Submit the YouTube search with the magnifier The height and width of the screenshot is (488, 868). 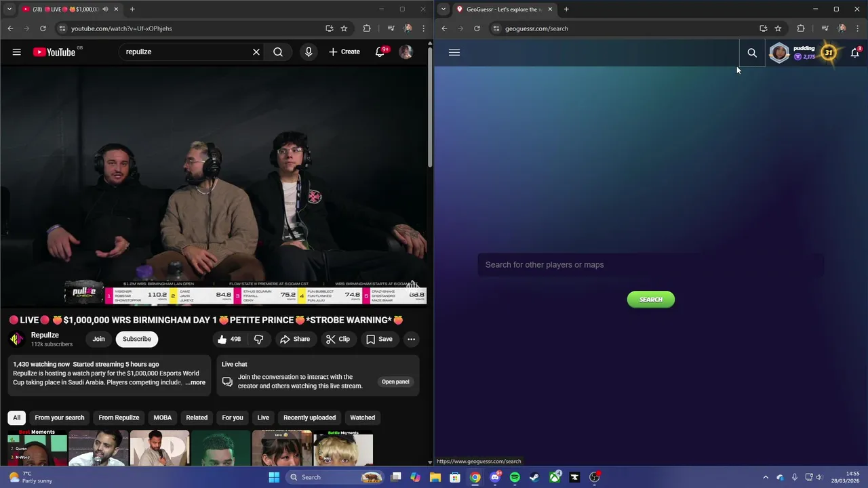tap(278, 52)
